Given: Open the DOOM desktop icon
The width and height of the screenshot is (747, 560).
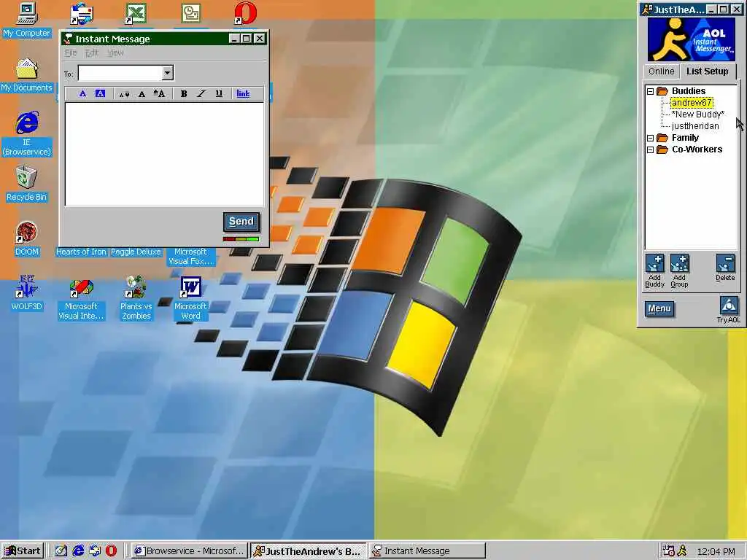Looking at the screenshot, I should (27, 238).
